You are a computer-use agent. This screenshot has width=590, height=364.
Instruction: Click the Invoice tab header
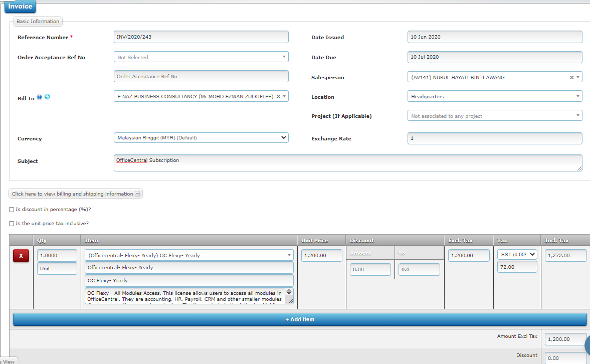21,7
